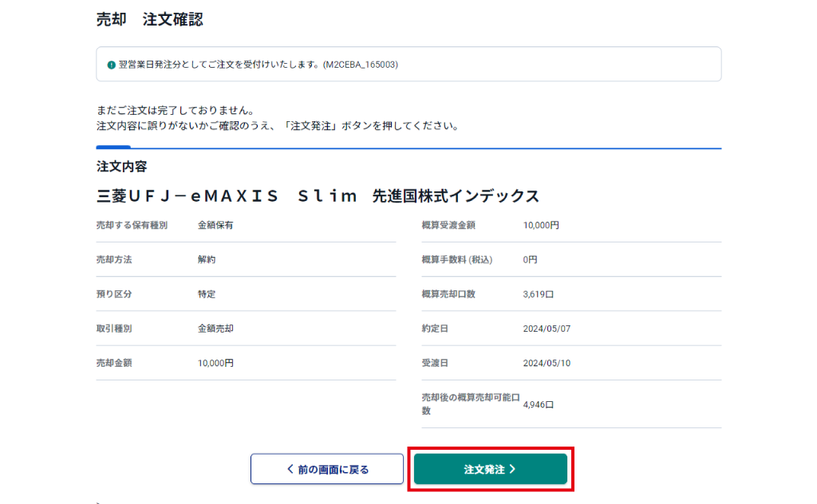Click the value 3,619口
This screenshot has width=817, height=504.
click(x=539, y=294)
